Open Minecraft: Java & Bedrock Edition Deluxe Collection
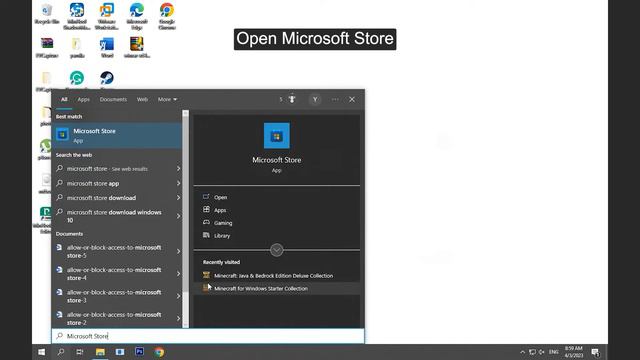This screenshot has height=360, width=640. pyautogui.click(x=273, y=276)
